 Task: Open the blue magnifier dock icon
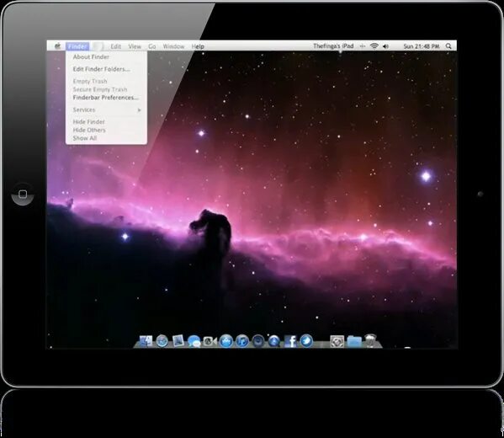[273, 341]
